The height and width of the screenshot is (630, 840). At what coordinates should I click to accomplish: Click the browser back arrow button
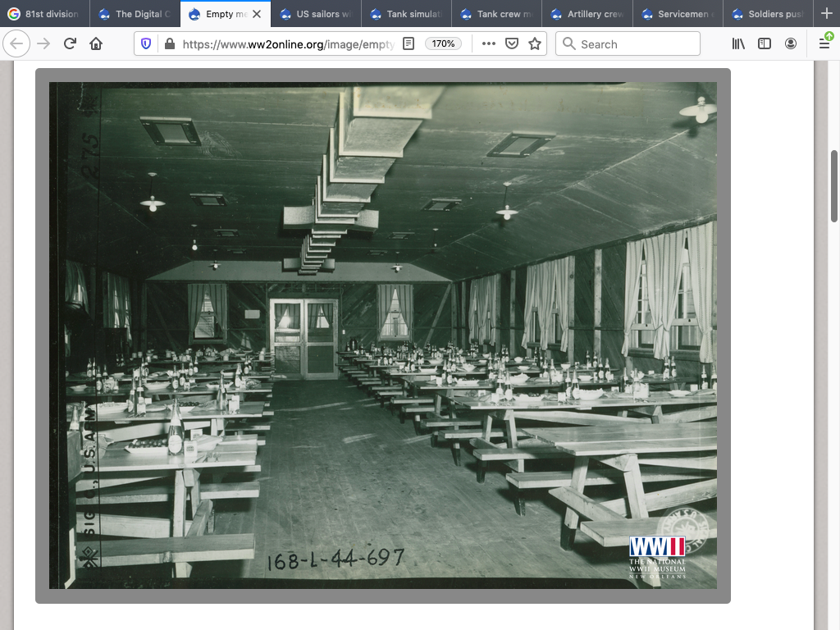(x=16, y=43)
